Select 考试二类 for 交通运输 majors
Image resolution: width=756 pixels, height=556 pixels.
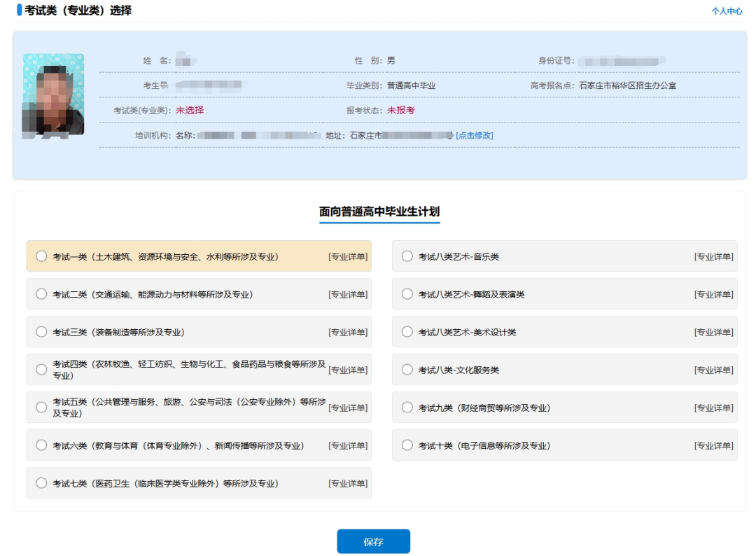(41, 294)
